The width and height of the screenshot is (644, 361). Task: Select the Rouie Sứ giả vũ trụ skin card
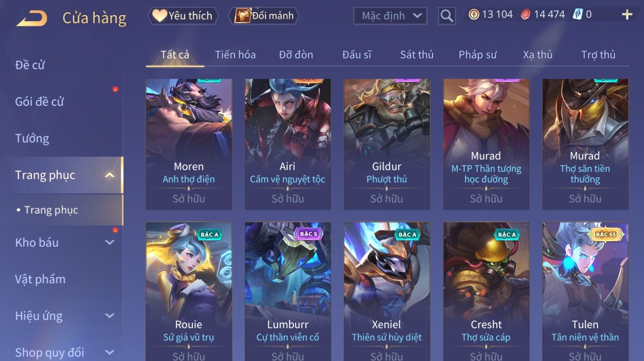point(189,292)
